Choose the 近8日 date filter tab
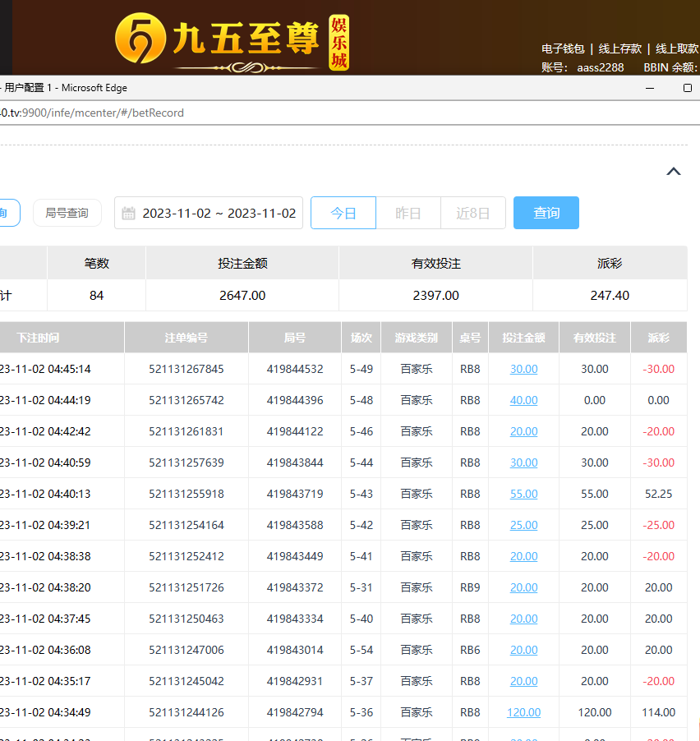 point(473,214)
